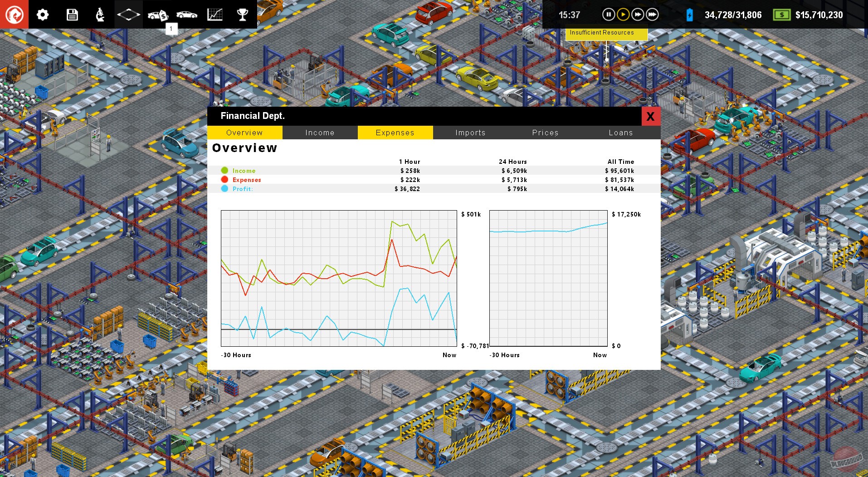The image size is (868, 477).
Task: Set game speed to fastest
Action: click(652, 15)
